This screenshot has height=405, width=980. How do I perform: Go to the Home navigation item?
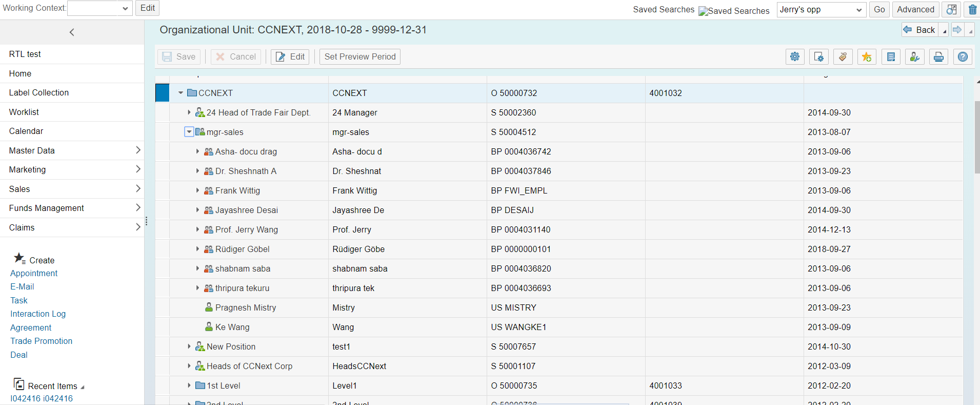pos(72,73)
